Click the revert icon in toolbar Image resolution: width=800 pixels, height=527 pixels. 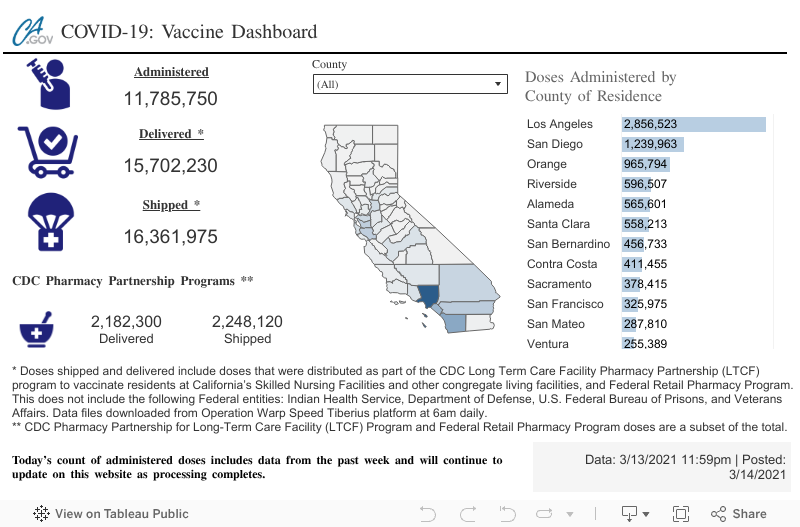click(506, 514)
